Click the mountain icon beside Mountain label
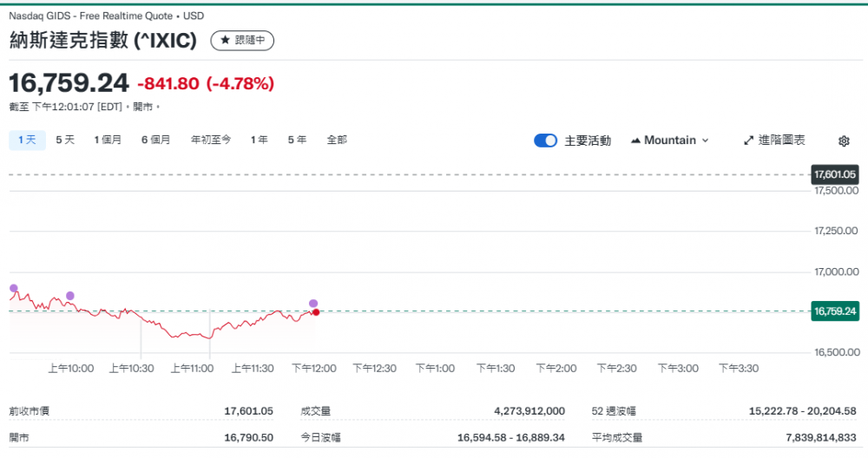This screenshot has height=458, width=868. [635, 141]
